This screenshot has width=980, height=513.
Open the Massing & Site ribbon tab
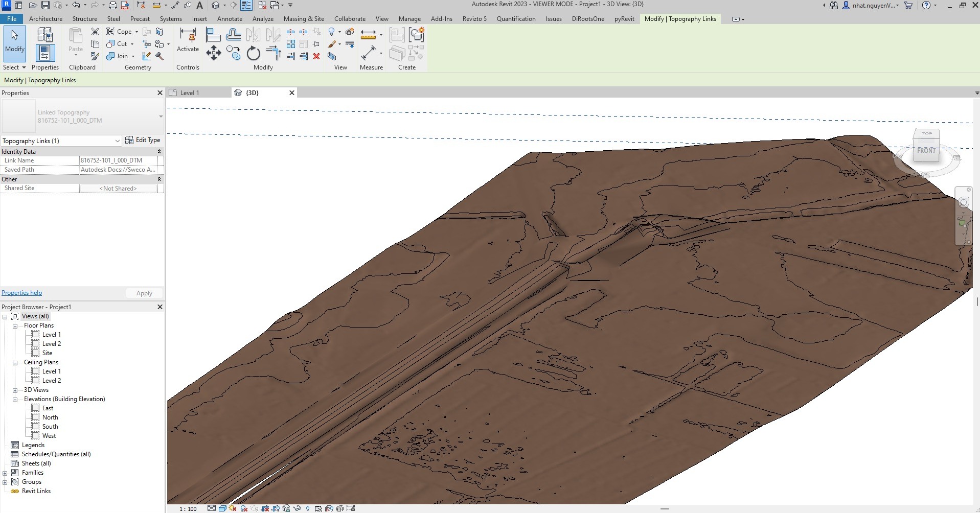tap(304, 19)
